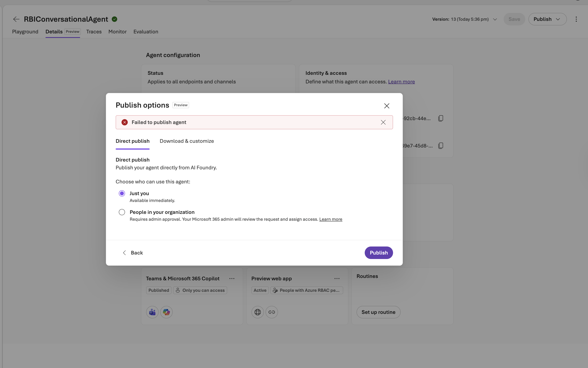This screenshot has height=368, width=588.
Task: Copy the ID ending in 92cb-44e
Action: (441, 119)
